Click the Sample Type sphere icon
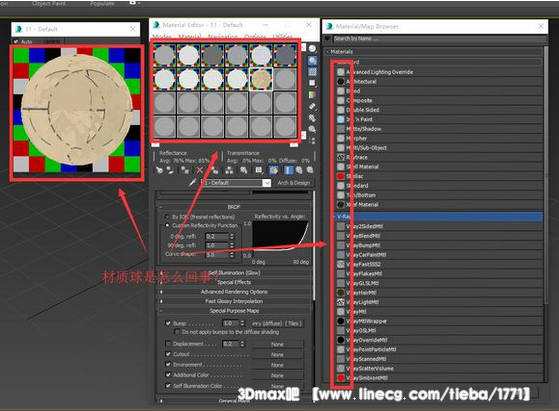Screen dimensions: 559x411 (312, 49)
